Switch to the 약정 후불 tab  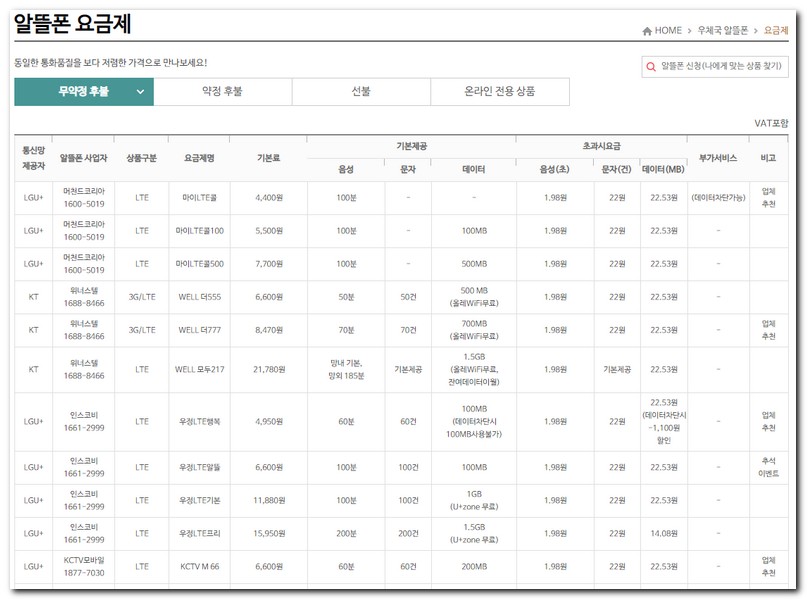(x=222, y=92)
